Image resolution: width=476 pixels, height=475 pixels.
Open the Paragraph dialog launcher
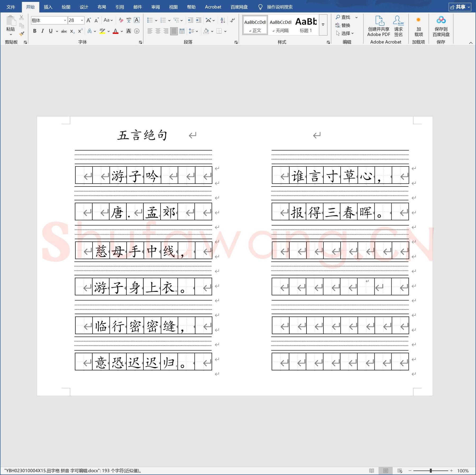(236, 42)
